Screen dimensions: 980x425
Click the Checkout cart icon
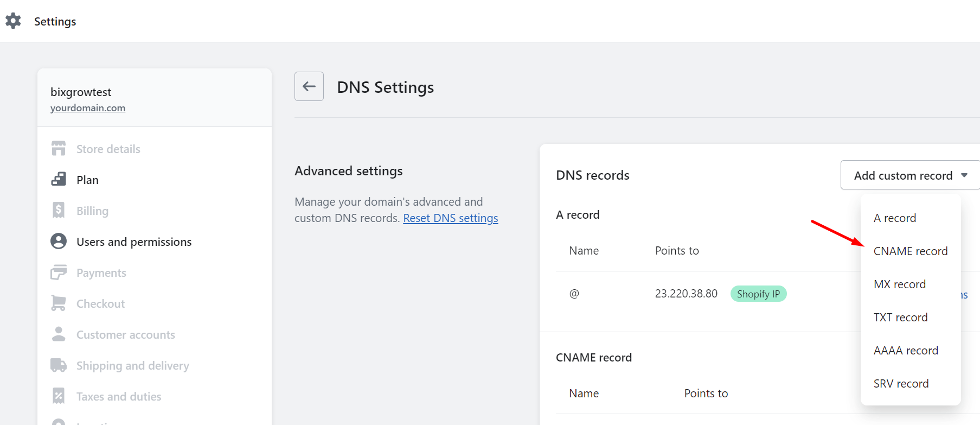click(59, 303)
